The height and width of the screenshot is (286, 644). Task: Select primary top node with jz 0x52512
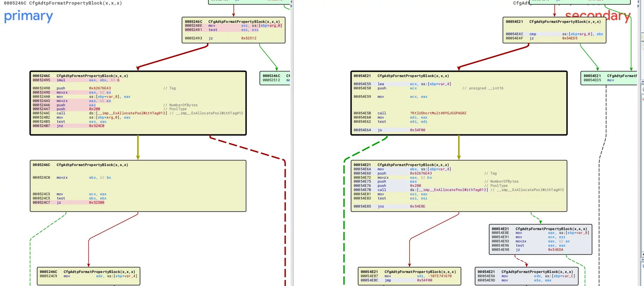click(234, 30)
